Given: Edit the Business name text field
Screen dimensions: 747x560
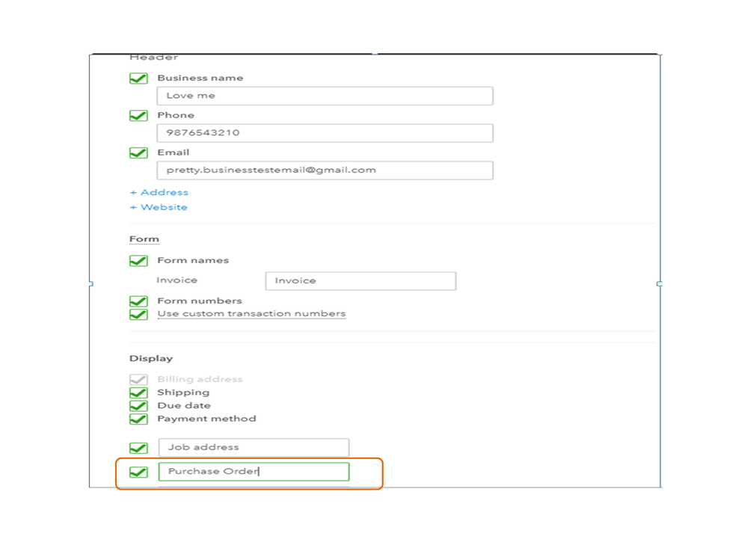Looking at the screenshot, I should 325,96.
